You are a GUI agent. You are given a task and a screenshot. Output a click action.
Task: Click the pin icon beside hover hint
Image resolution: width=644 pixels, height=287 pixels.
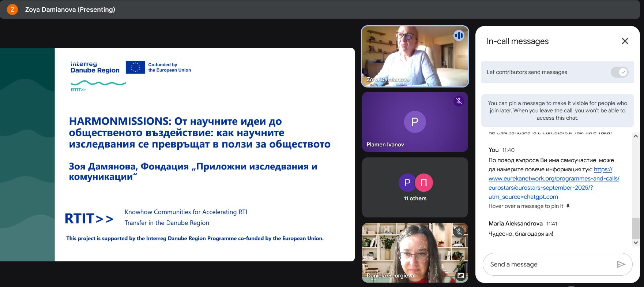coord(568,206)
